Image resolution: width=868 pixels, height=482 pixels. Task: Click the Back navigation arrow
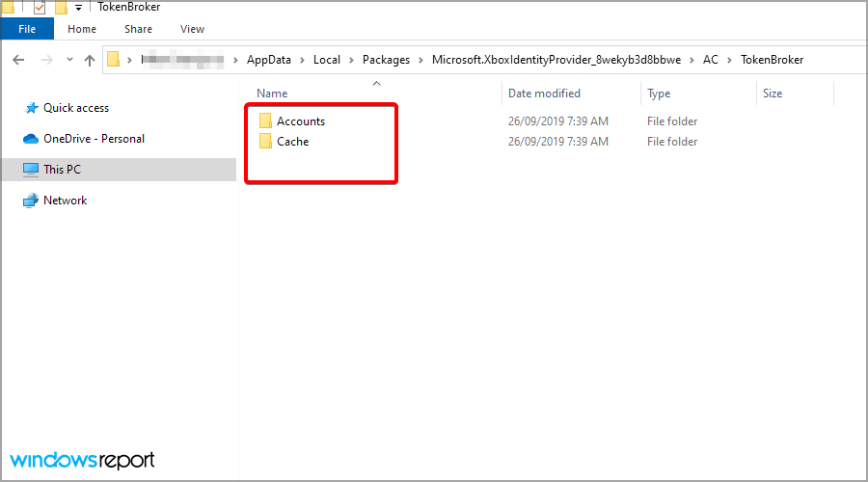click(18, 60)
